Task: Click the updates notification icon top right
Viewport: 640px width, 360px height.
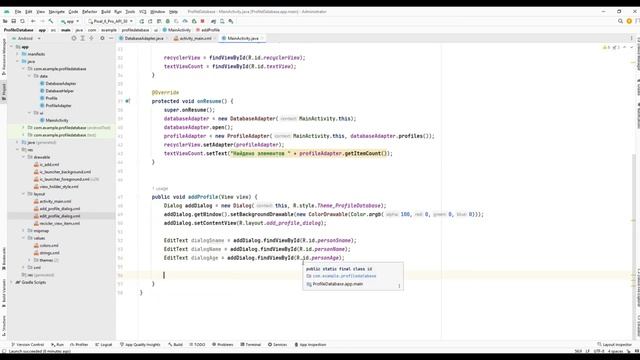Action: point(629,21)
